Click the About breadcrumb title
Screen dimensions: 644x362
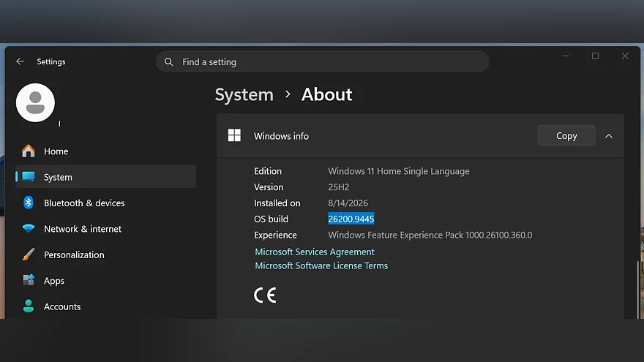coord(326,95)
